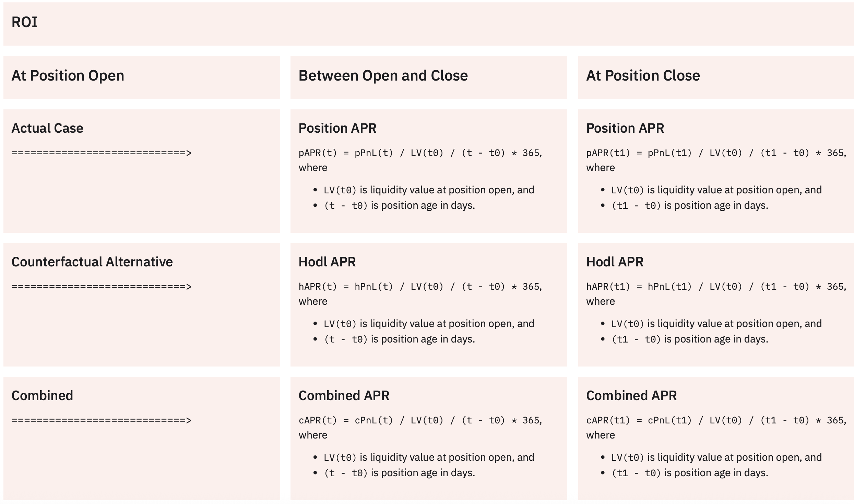Click the "Combined" row heading
854x504 pixels.
click(42, 396)
